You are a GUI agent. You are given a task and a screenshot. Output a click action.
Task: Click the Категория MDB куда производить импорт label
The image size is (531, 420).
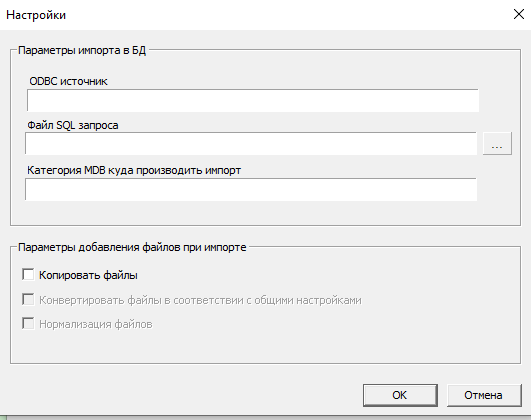point(134,170)
